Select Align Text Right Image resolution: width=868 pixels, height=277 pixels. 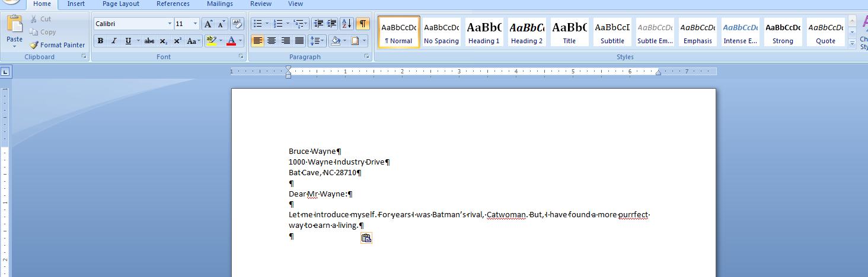pos(286,41)
